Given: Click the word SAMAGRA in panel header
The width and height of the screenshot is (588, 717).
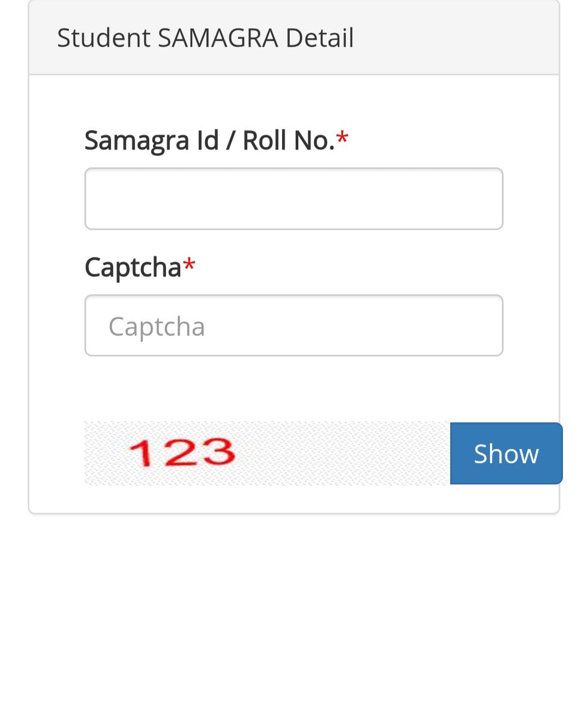Looking at the screenshot, I should tap(218, 38).
